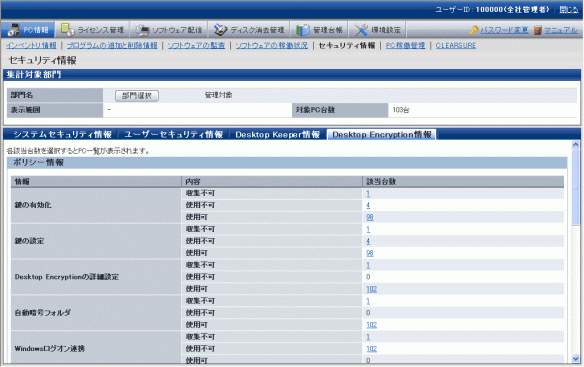The height and width of the screenshot is (367, 584).
Task: Click the 自動暗号フォルダ row label
Action: tap(42, 313)
